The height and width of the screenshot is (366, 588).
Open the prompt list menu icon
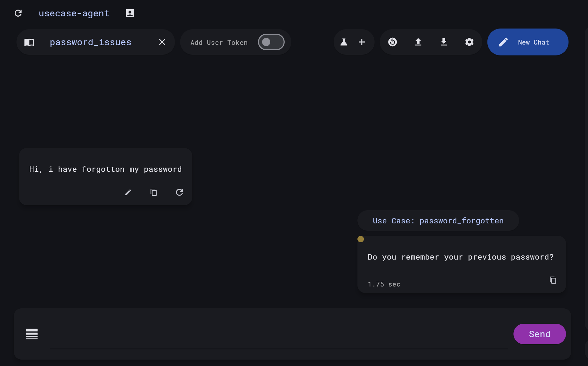[32, 334]
